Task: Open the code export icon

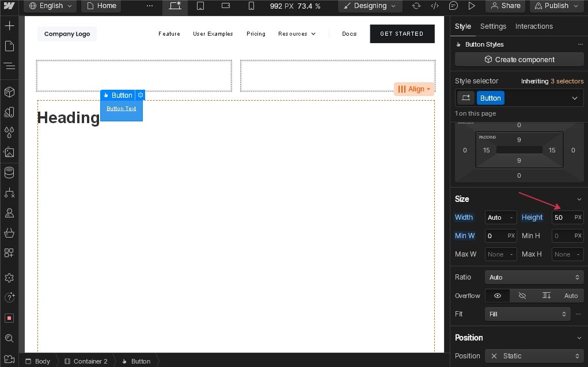Action: point(435,6)
